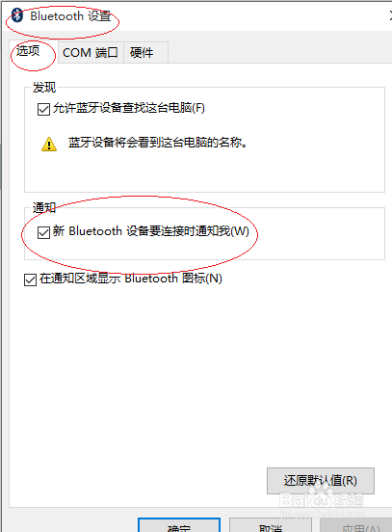Click the yellow warning triangle icon
The image size is (392, 532).
49,145
